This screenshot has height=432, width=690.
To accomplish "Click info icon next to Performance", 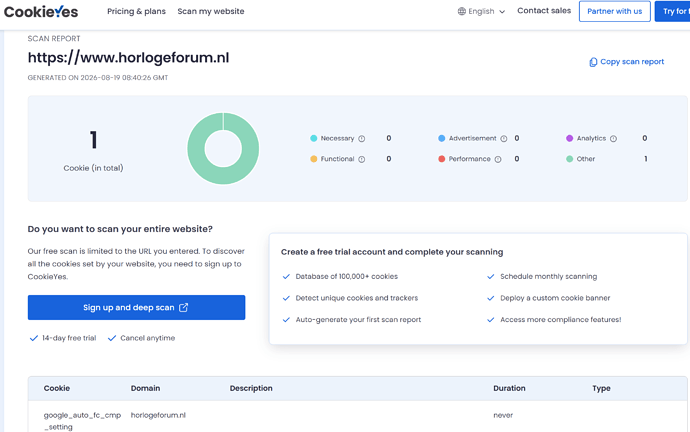I will 498,159.
